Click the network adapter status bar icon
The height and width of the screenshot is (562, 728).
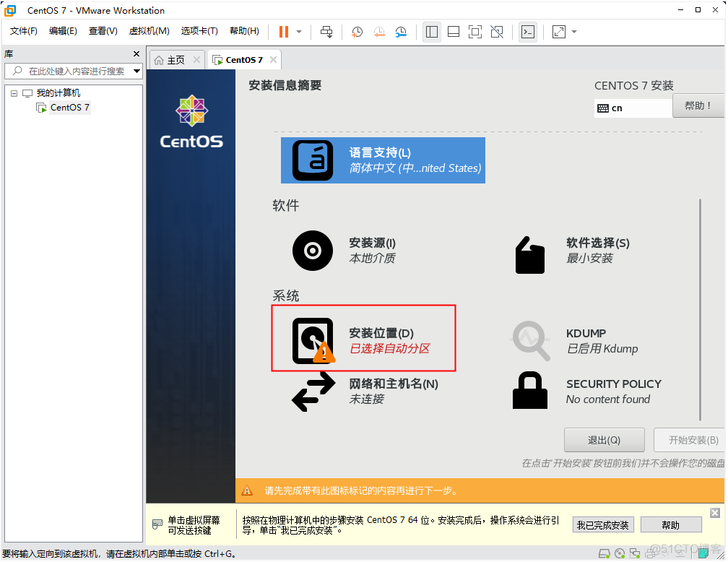coord(635,553)
